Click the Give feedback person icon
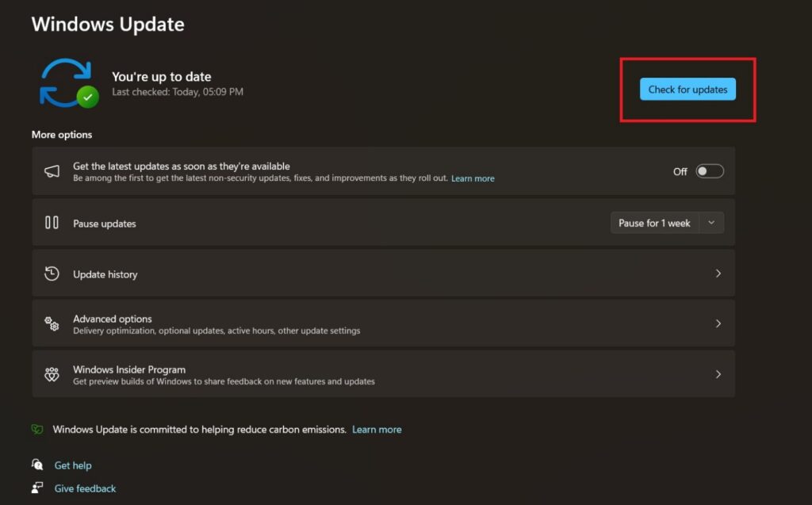Image resolution: width=812 pixels, height=505 pixels. (37, 488)
